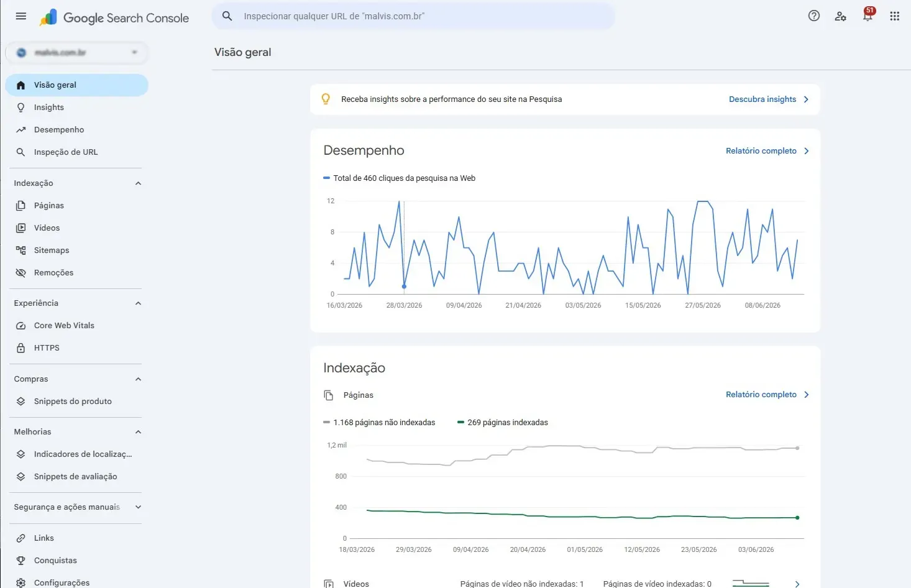This screenshot has height=588, width=911.
Task: Collapse the Experiência sidebar section
Action: (x=138, y=303)
